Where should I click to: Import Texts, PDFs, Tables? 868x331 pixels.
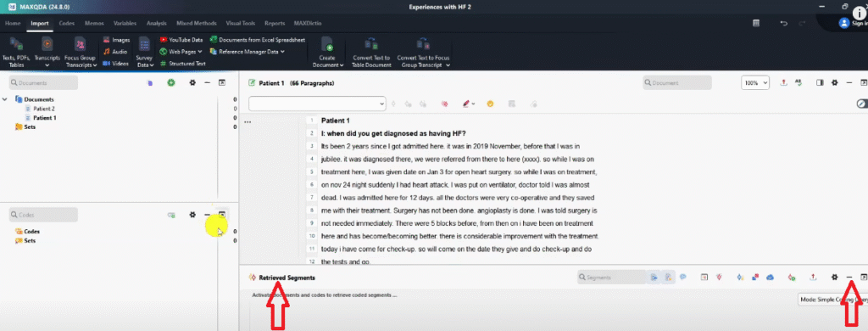pos(16,51)
